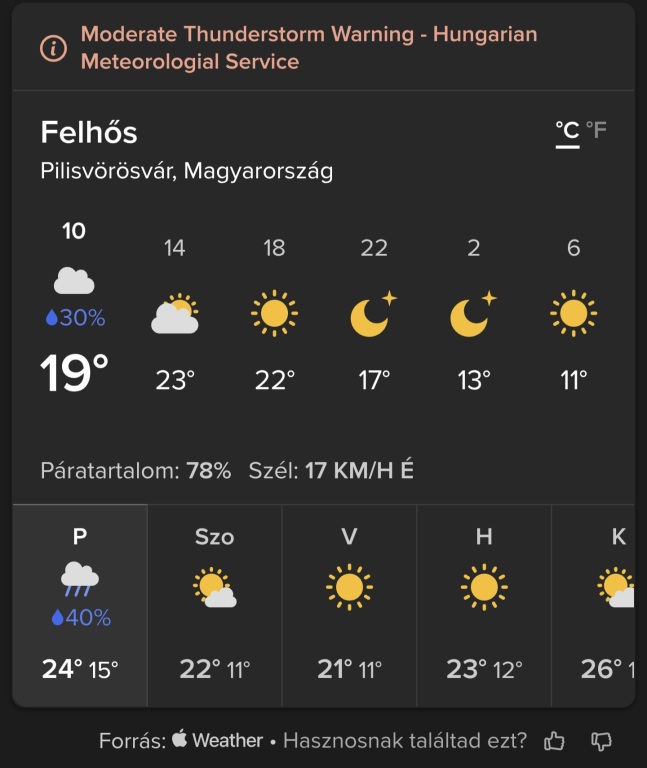Click the thumbs up feedback icon

[x=554, y=741]
